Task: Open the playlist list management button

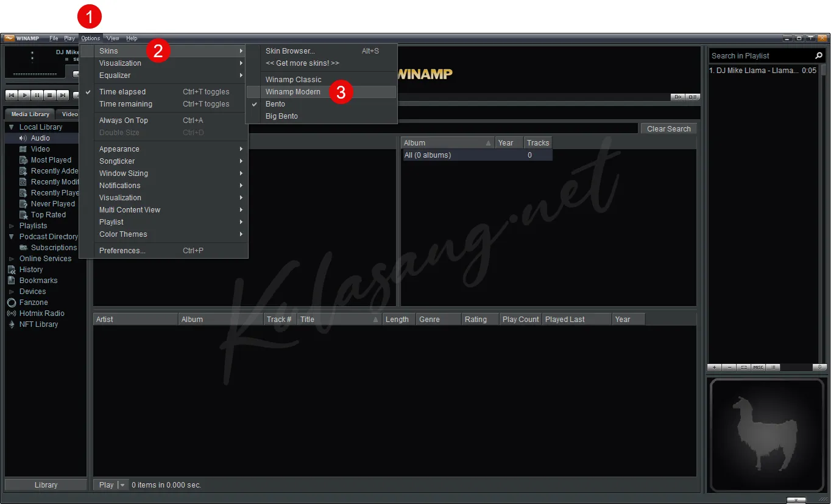Action: [773, 367]
